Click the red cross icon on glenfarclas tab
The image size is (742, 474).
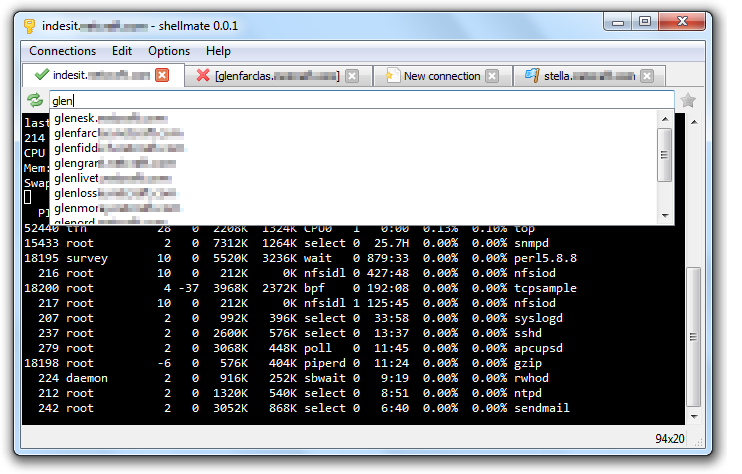(x=203, y=75)
